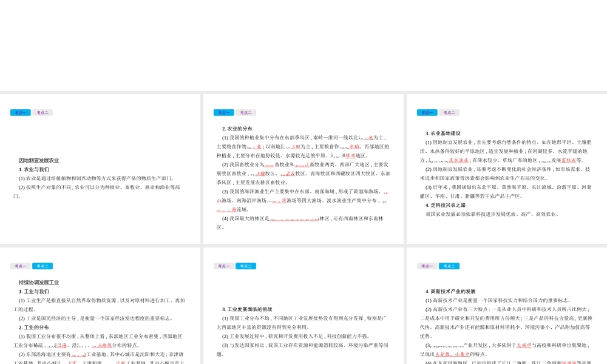The width and height of the screenshot is (607, 364).
Task: Select 考点二 tab on 因地制宜发展农业 slide
Action: point(42,113)
